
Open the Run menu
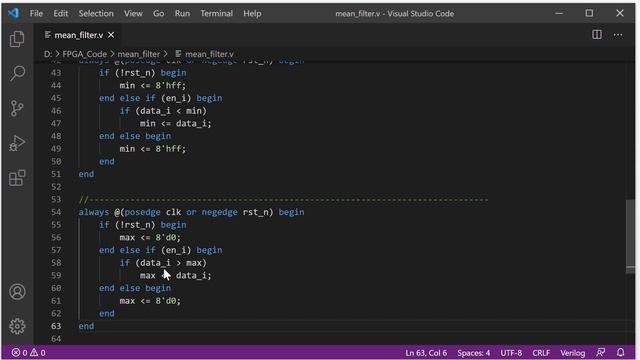coord(182,13)
